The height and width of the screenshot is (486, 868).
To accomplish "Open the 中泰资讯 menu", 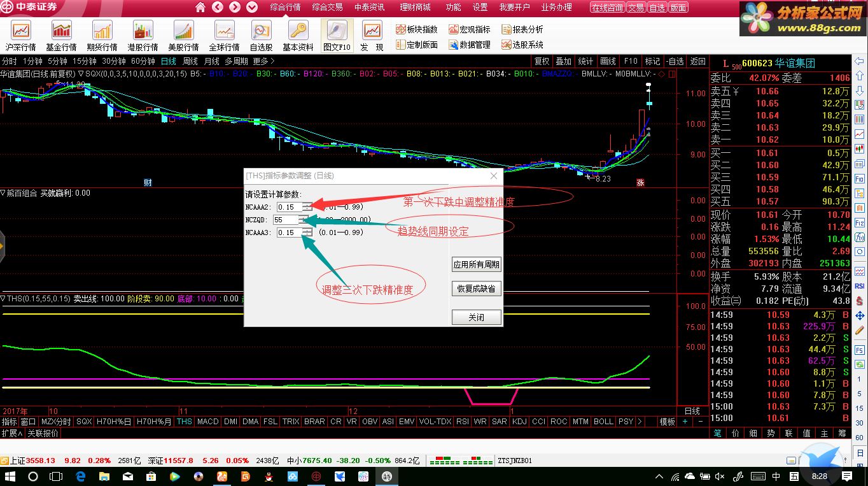I will (369, 7).
